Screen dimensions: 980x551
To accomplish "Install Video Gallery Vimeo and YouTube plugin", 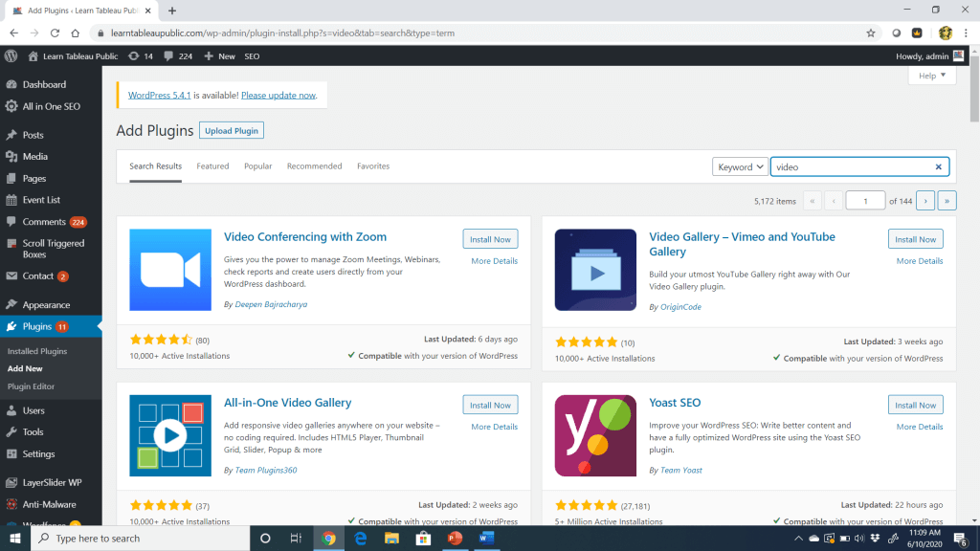I will (915, 239).
